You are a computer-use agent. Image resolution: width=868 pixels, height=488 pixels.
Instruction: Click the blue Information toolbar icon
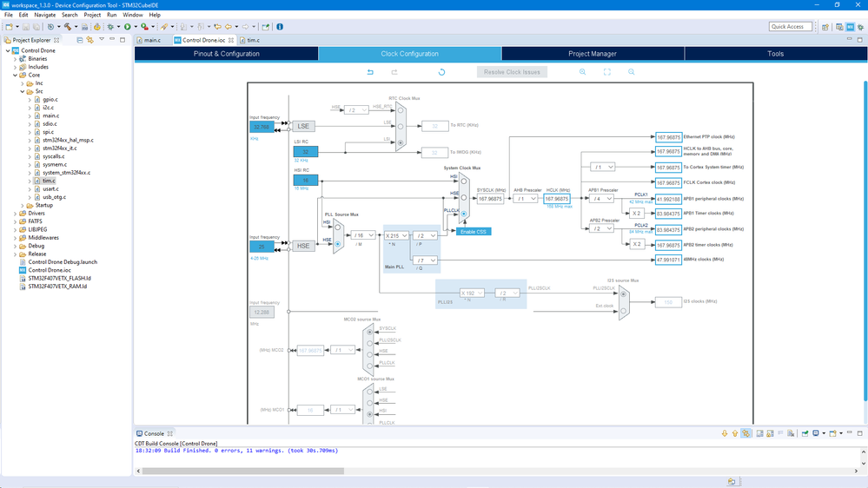pyautogui.click(x=280, y=27)
